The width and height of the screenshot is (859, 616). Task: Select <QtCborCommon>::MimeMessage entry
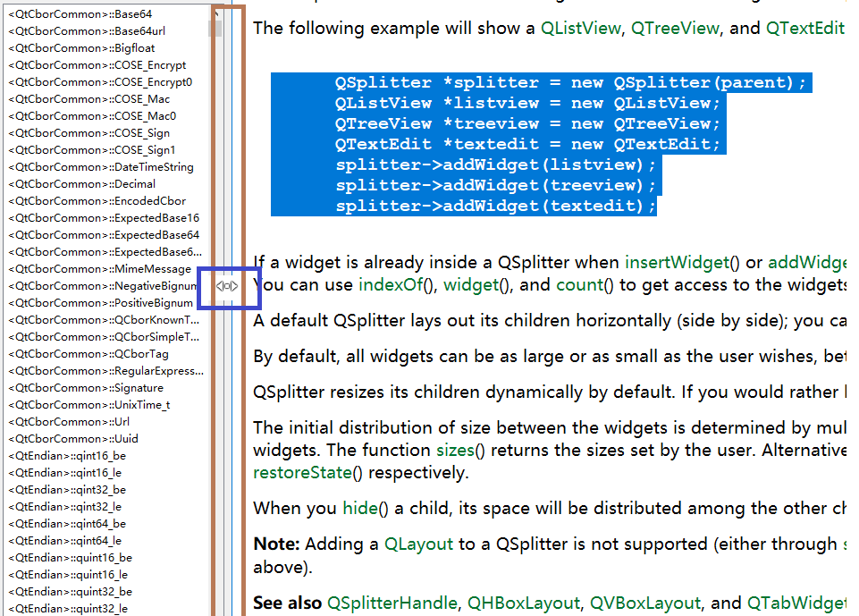[100, 269]
